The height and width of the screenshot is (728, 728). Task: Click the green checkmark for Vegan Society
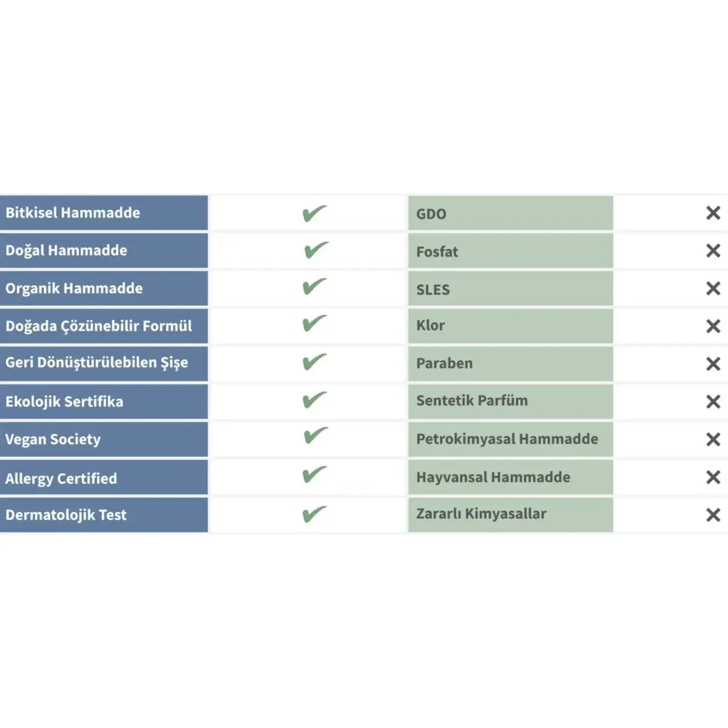pyautogui.click(x=315, y=436)
